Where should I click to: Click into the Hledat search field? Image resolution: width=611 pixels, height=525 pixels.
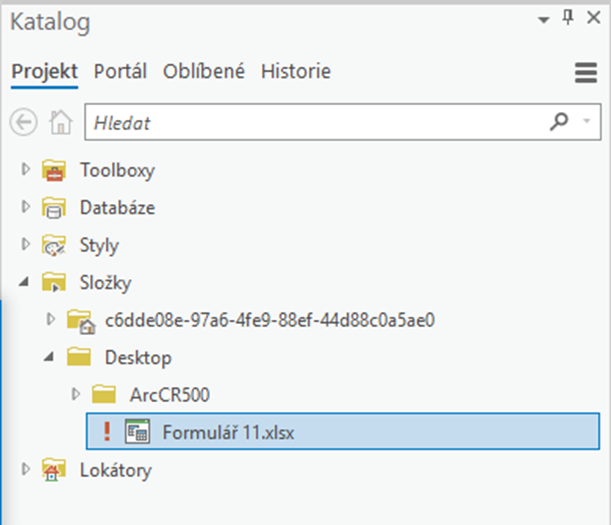316,122
